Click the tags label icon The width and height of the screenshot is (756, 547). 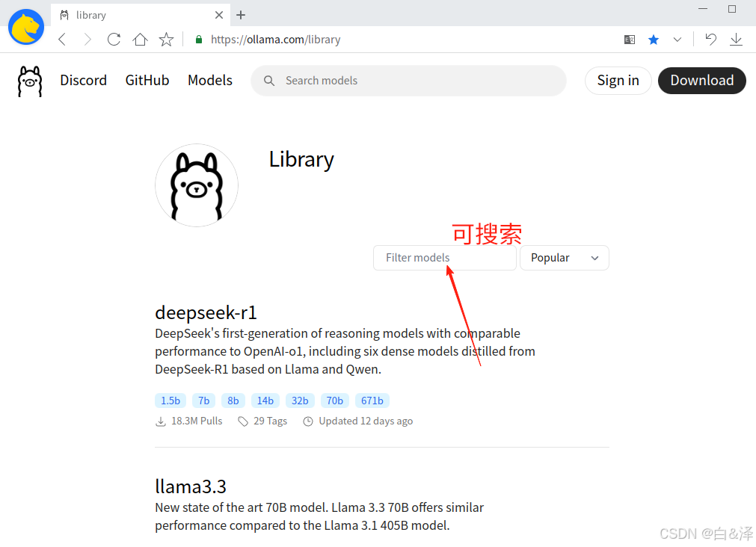[243, 421]
